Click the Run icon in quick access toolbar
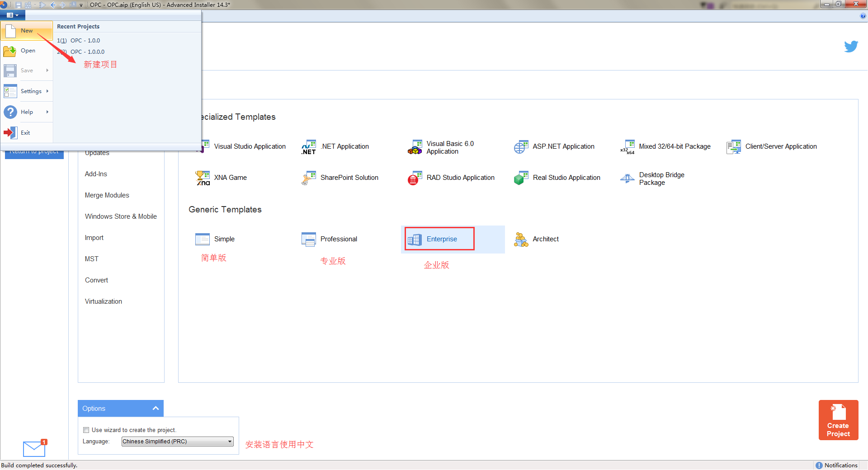The height and width of the screenshot is (470, 868). 42,5
